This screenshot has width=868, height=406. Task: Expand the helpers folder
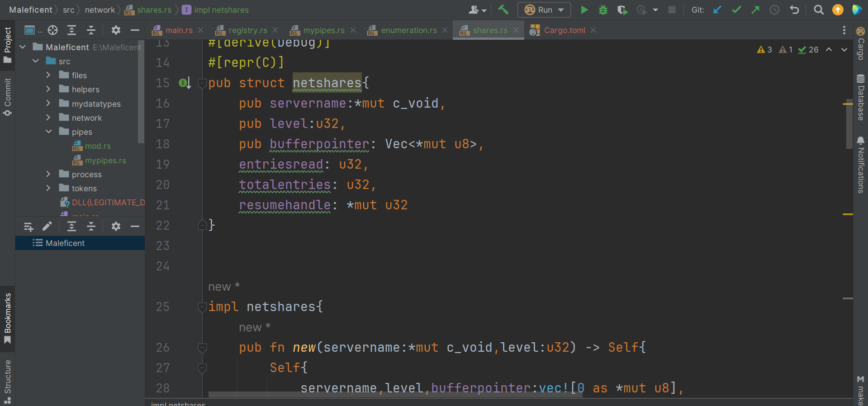(x=48, y=89)
